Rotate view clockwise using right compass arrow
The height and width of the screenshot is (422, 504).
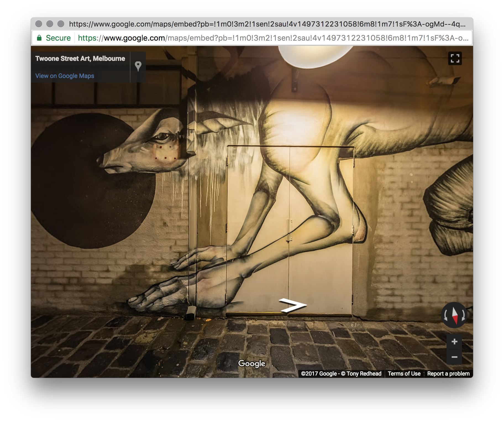tap(464, 315)
